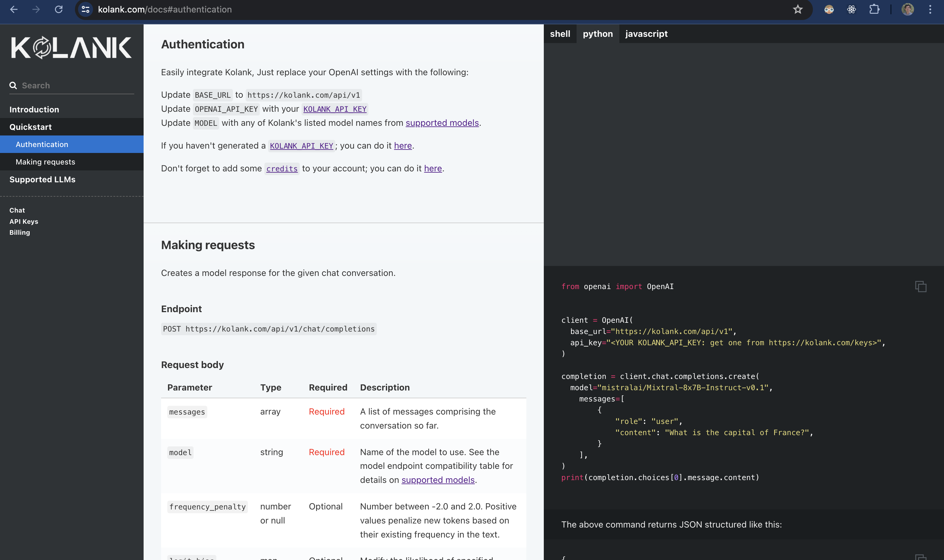The image size is (944, 560).
Task: Click the browser back arrow
Action: (14, 9)
